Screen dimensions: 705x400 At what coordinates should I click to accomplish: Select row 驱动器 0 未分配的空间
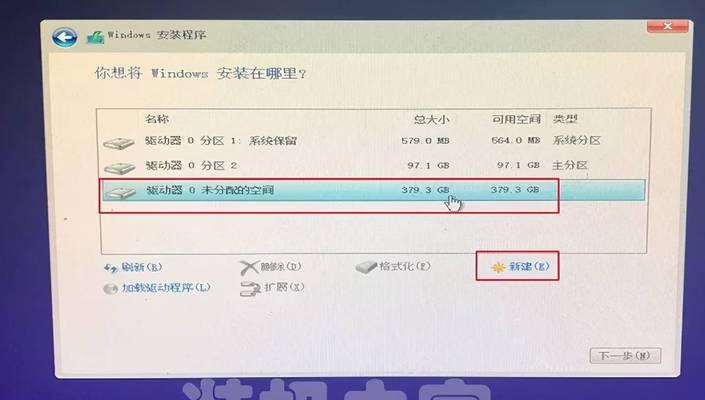(x=373, y=190)
